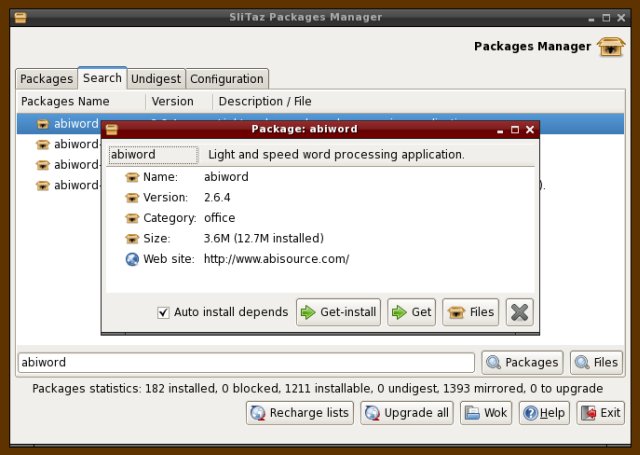
Task: Click Get-install button in dialog
Action: [338, 312]
